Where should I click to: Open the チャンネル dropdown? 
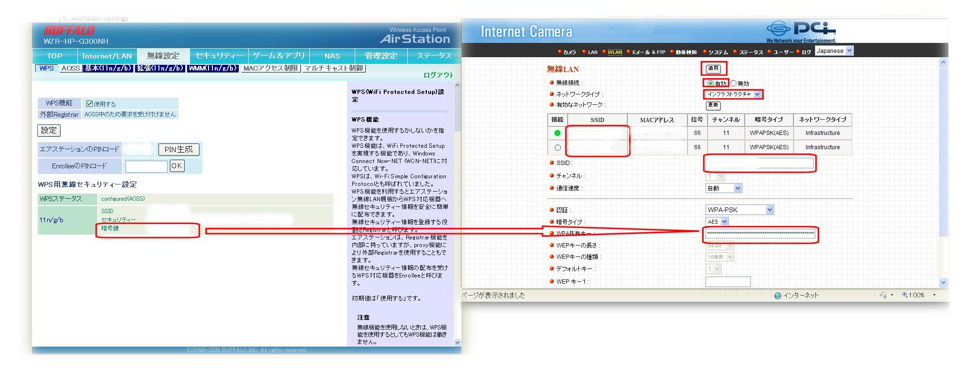[715, 176]
